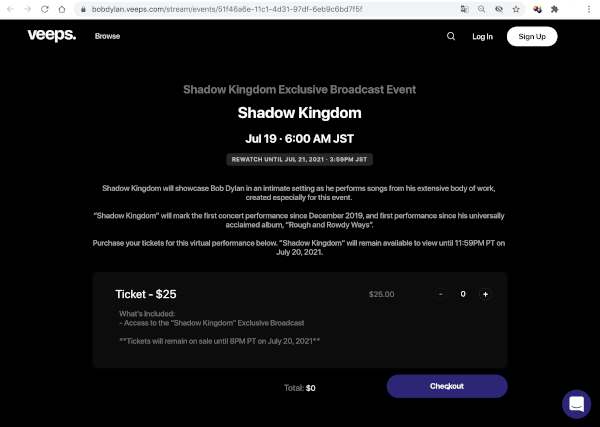The width and height of the screenshot is (600, 427).
Task: Bookmark this page with star icon
Action: (x=516, y=9)
